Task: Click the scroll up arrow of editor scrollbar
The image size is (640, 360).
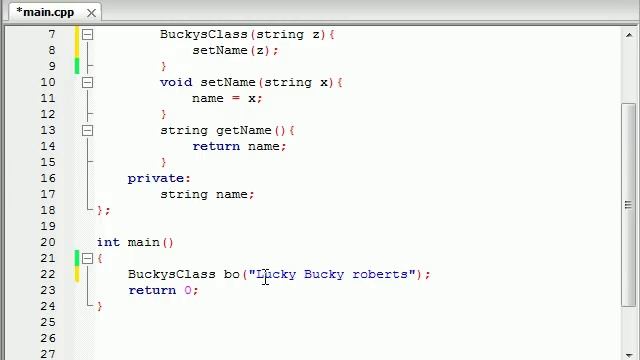Action: point(629,35)
